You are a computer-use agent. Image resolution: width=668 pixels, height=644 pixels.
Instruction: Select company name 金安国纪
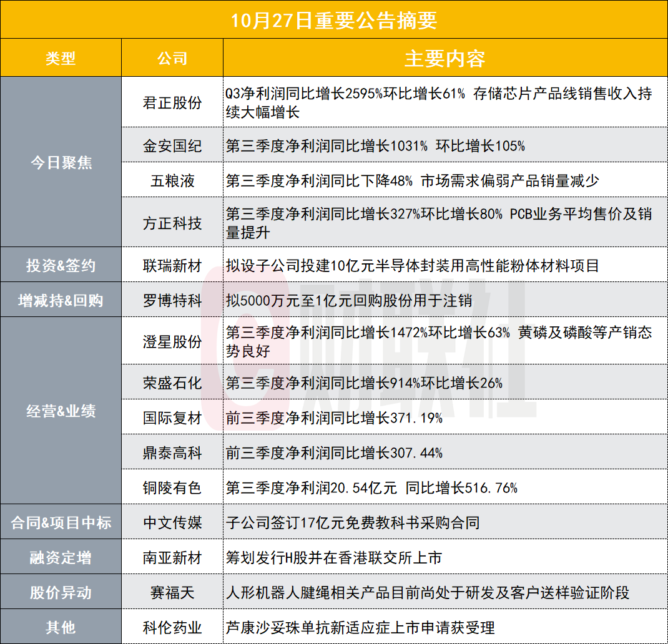(172, 145)
